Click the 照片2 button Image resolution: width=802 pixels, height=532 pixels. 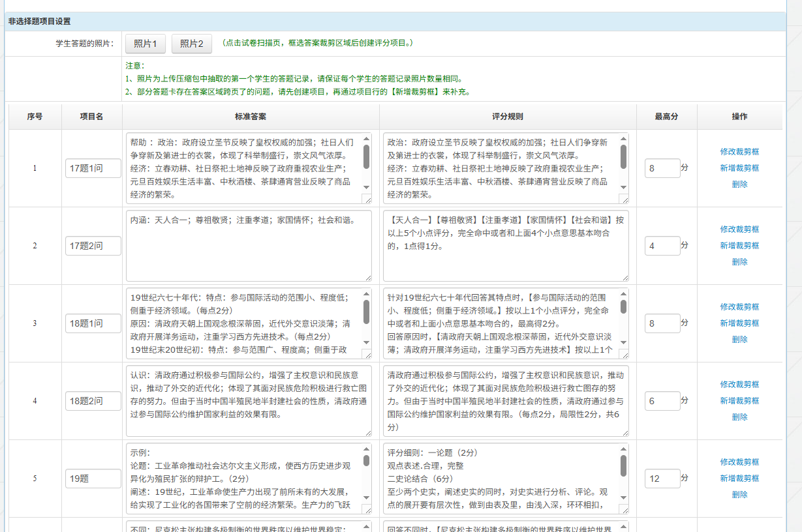(192, 44)
